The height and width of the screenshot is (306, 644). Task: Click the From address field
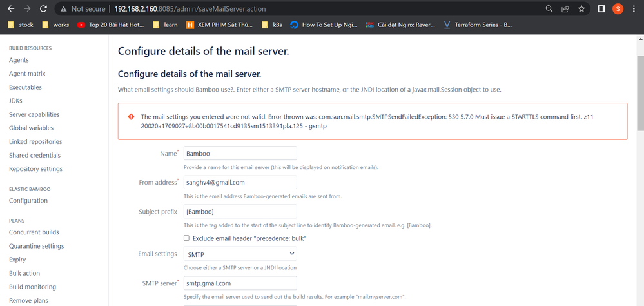(240, 182)
